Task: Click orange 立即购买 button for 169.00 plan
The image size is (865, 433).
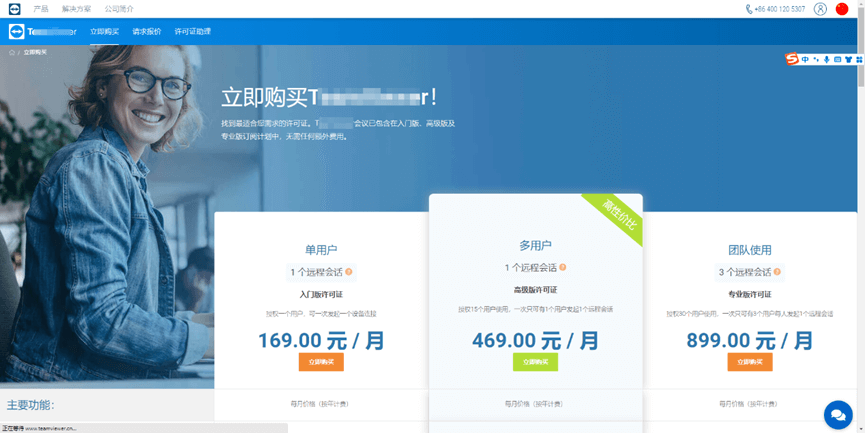Action: click(x=321, y=362)
